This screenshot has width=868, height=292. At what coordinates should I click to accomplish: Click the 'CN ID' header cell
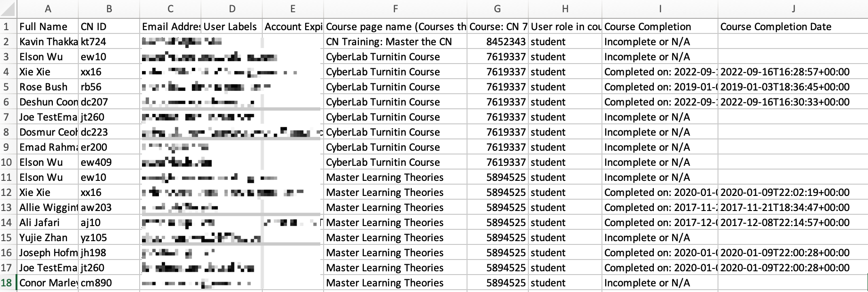coord(109,26)
